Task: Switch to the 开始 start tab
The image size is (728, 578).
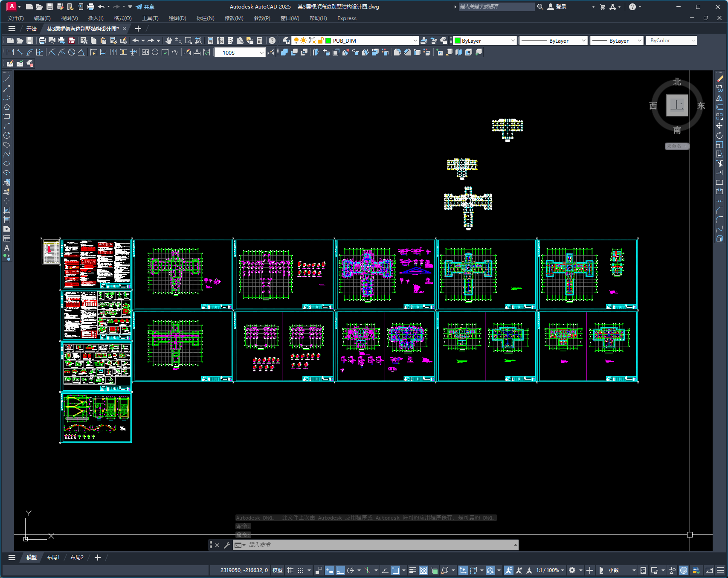Action: coord(31,29)
